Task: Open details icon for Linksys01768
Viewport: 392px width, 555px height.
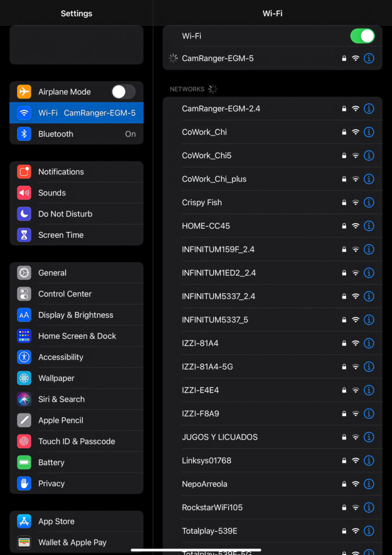Action: point(369,461)
